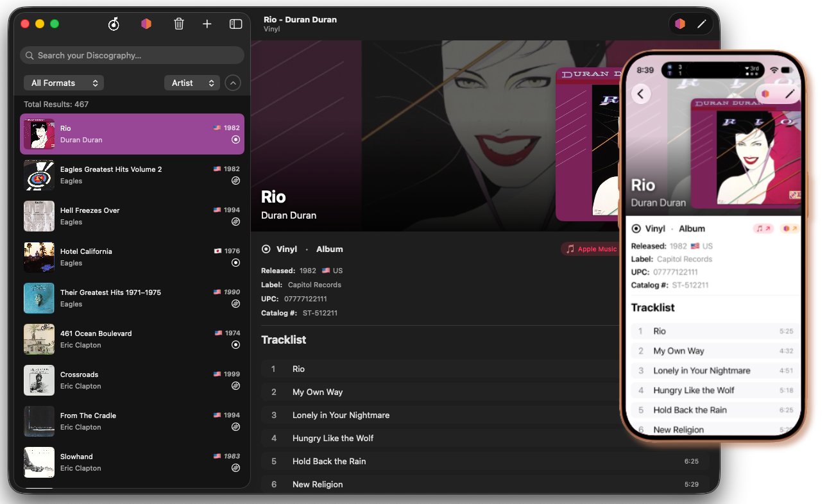Image resolution: width=827 pixels, height=504 pixels.
Task: Click New Religion in the desktop tracklist
Action: point(485,484)
